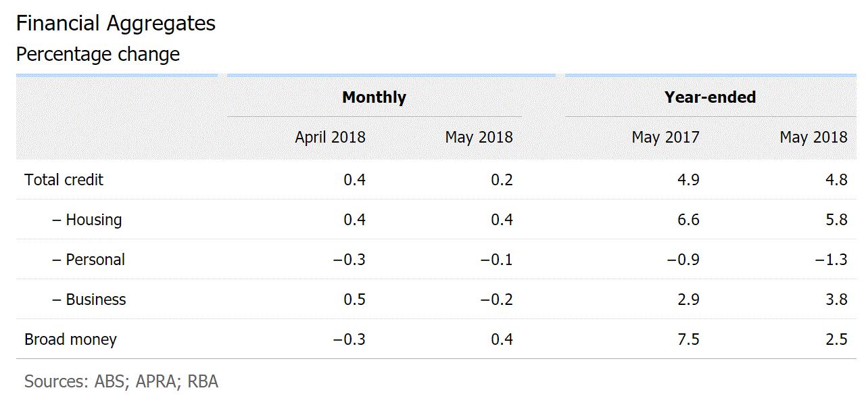Click the May 2017 column header

pyautogui.click(x=665, y=137)
